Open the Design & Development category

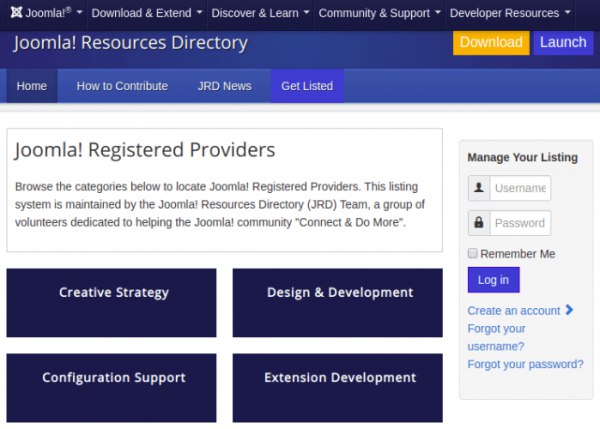pos(338,303)
